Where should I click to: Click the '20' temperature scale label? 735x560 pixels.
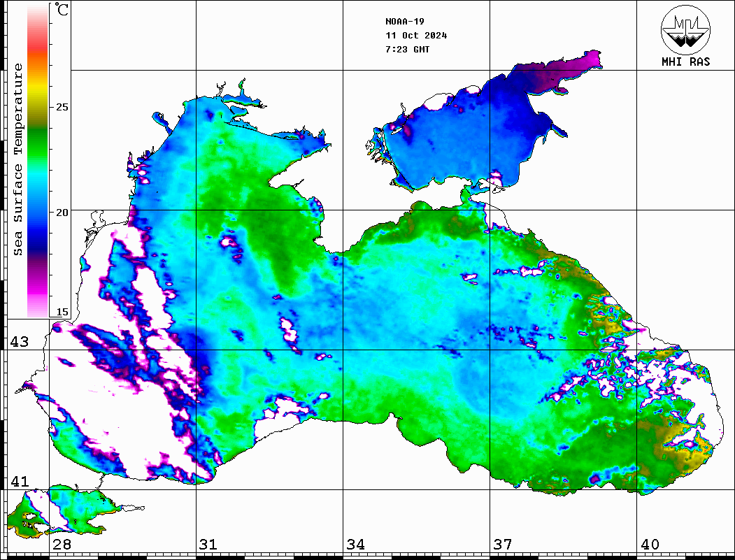coord(62,213)
